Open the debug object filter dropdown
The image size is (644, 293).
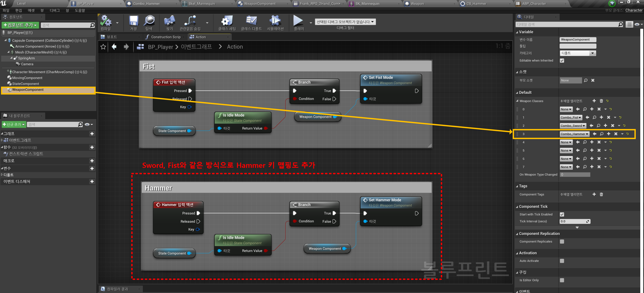click(x=345, y=22)
